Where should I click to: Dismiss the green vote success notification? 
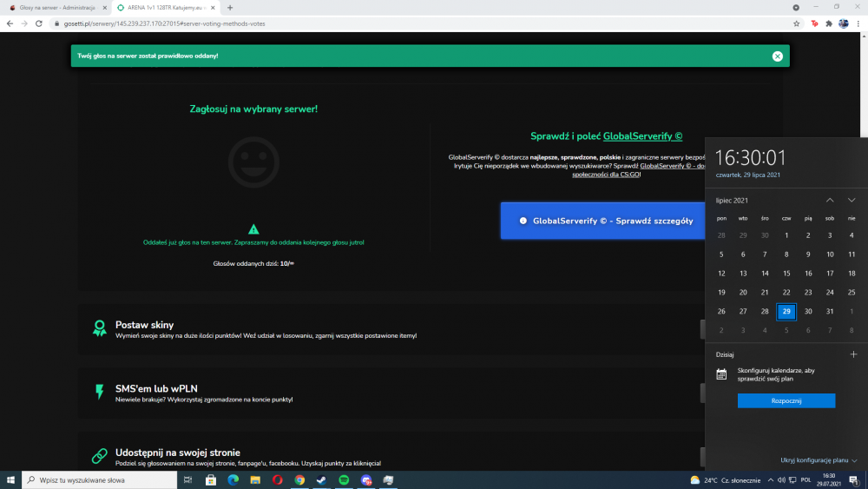coord(777,56)
